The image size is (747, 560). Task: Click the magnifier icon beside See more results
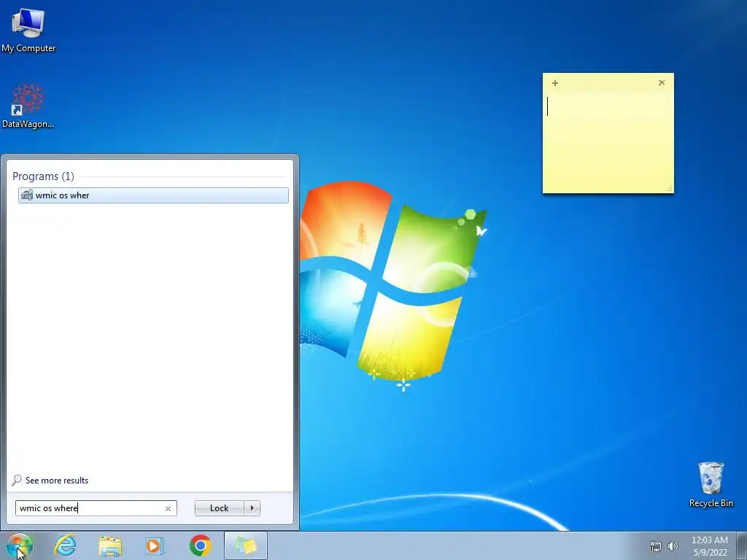[17, 480]
